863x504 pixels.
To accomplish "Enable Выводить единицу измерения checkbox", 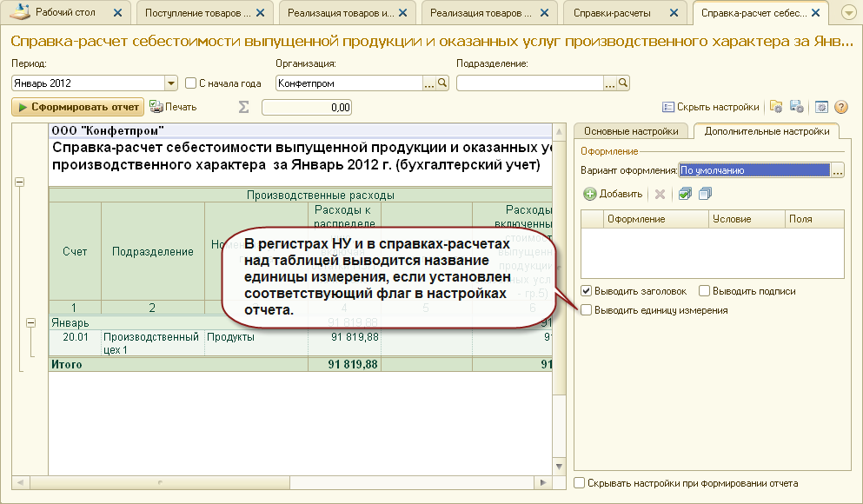I will (587, 310).
